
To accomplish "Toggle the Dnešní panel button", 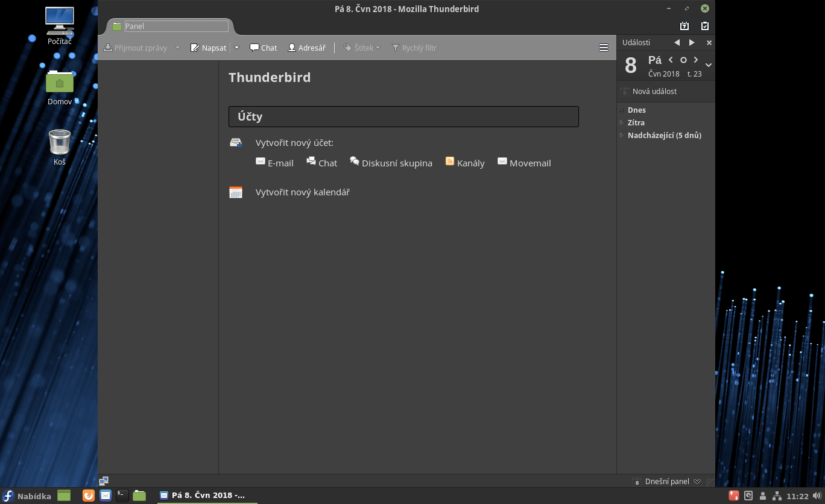I will tap(666, 481).
